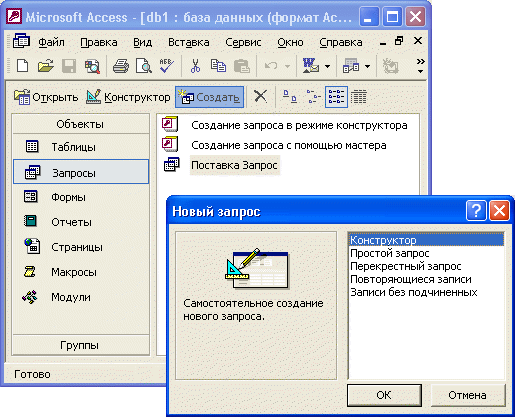Click the Print Preview icon

pyautogui.click(x=144, y=66)
